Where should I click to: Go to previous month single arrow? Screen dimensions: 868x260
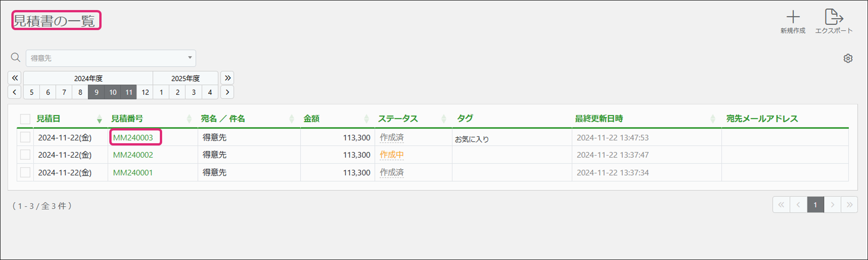click(x=15, y=92)
